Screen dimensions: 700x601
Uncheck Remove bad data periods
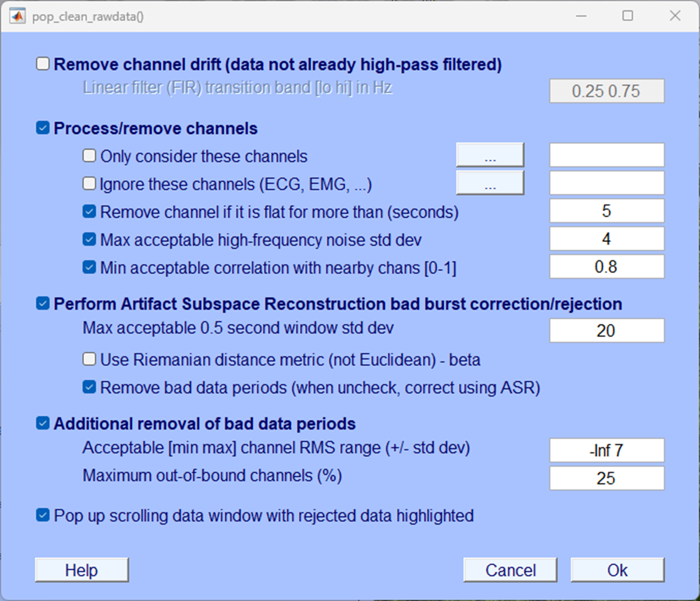tap(89, 387)
